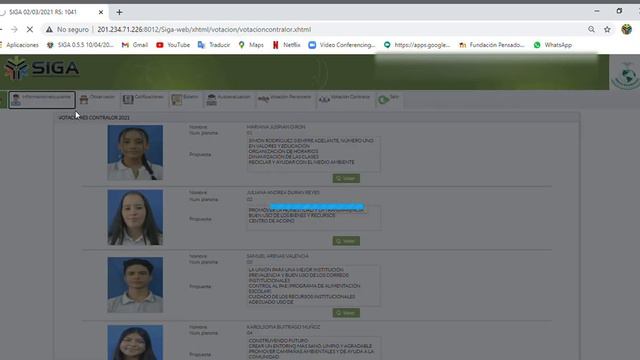
Task: Click the name Samuel Arenas Valencia
Action: click(278, 256)
